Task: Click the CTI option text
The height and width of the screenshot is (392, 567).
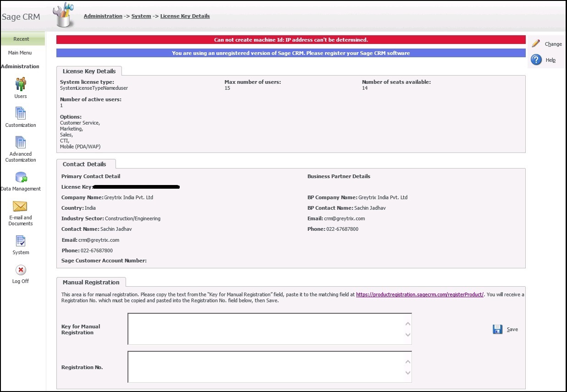Action: point(65,141)
